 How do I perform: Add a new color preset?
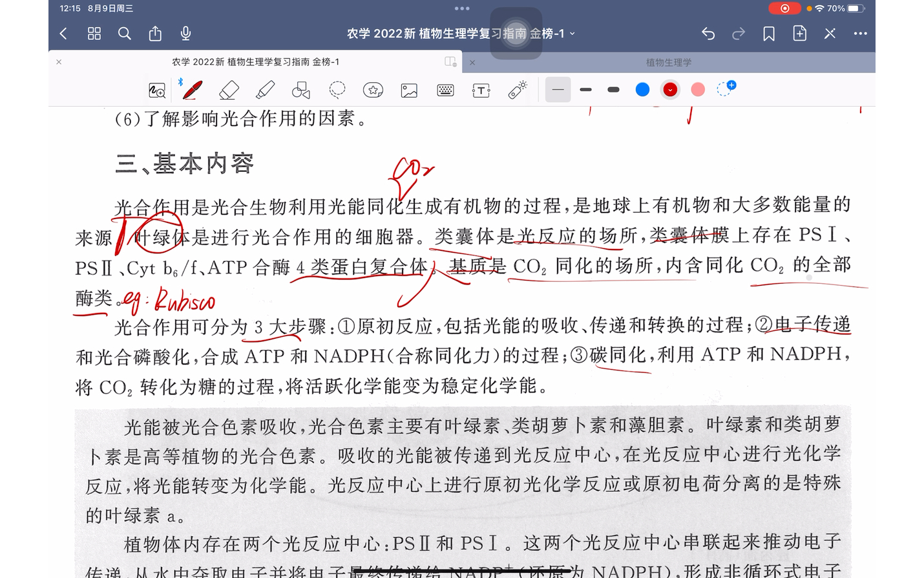coord(726,89)
